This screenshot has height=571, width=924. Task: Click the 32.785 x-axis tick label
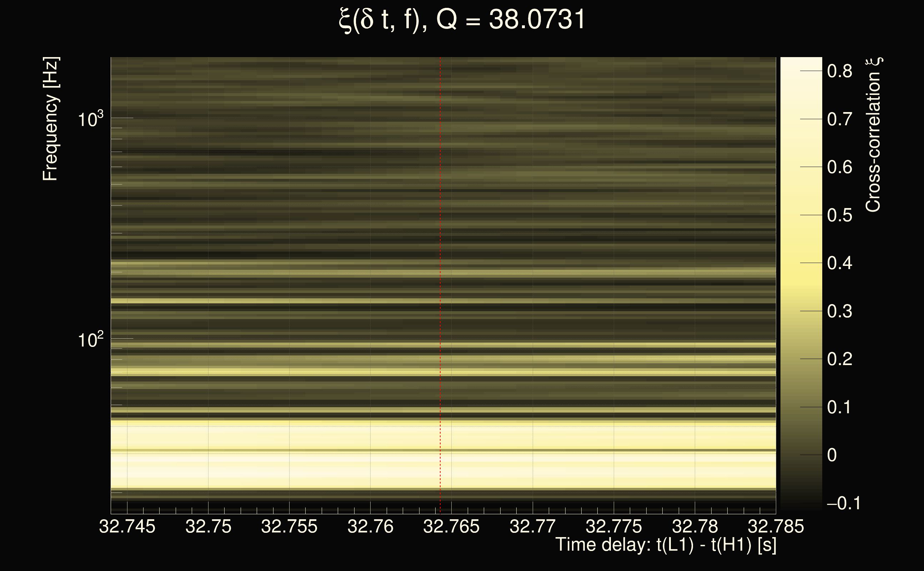pyautogui.click(x=775, y=526)
